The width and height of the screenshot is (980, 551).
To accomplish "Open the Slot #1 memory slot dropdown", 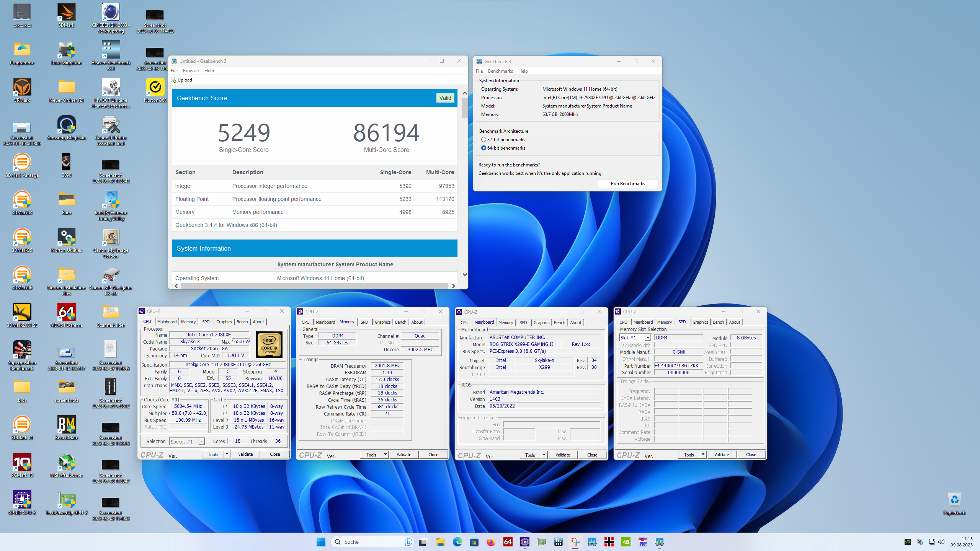I will (647, 337).
